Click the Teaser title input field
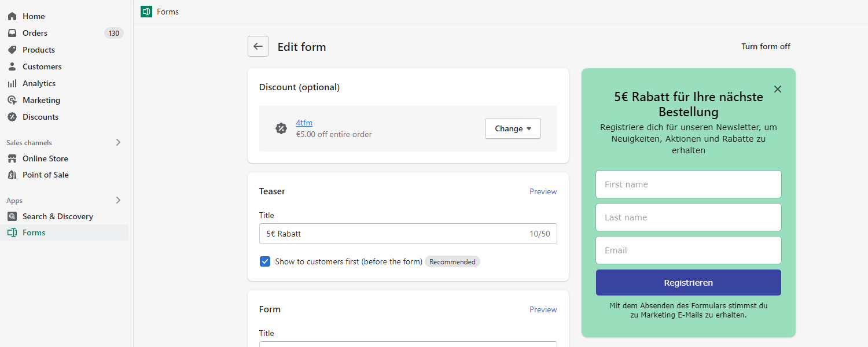 coord(408,234)
